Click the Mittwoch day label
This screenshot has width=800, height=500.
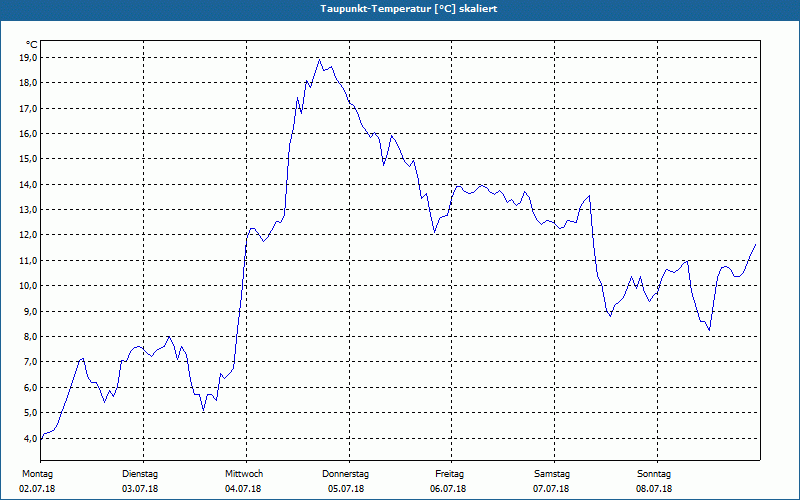244,474
